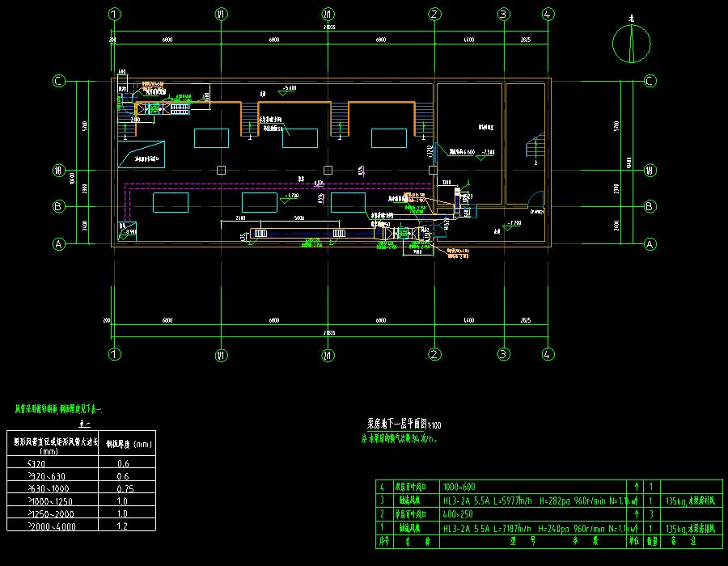Select the 0.6 thickness in the ≤320 row
728x566 pixels.
pos(123,463)
